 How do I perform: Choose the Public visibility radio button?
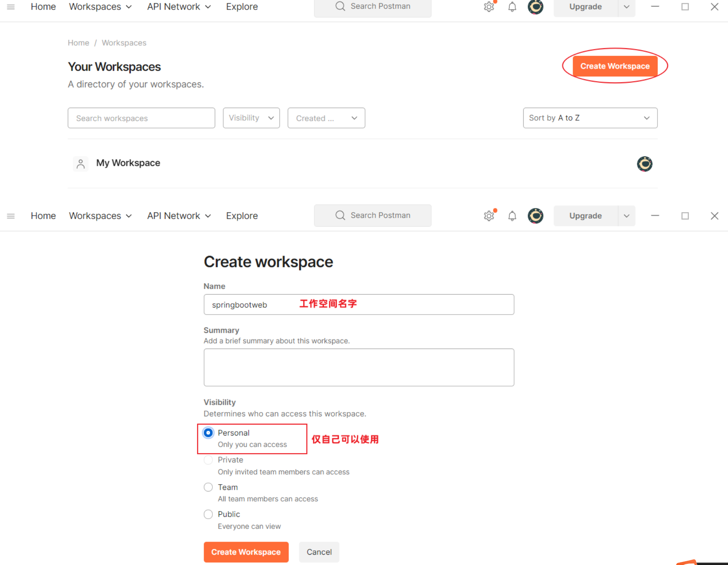pos(208,514)
